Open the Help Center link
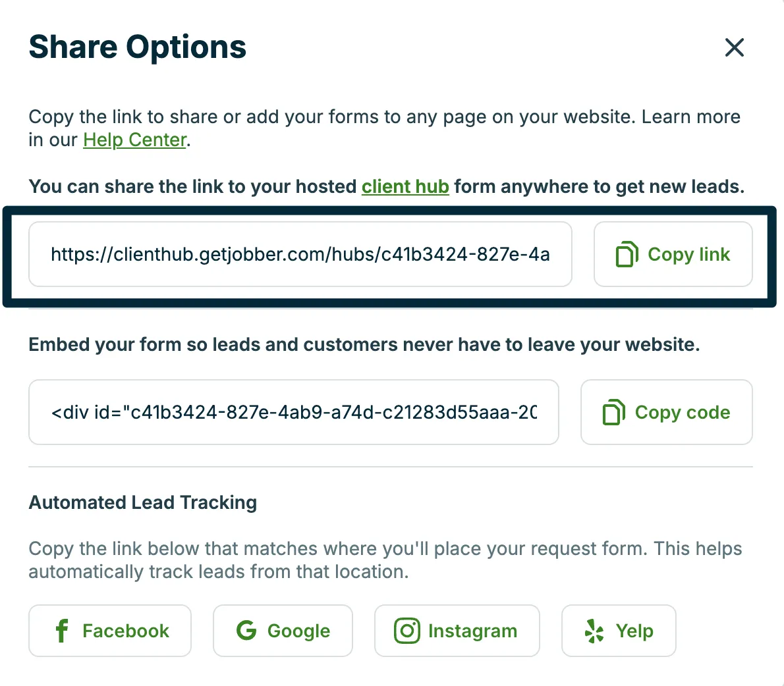Image resolution: width=784 pixels, height=686 pixels. pos(135,140)
